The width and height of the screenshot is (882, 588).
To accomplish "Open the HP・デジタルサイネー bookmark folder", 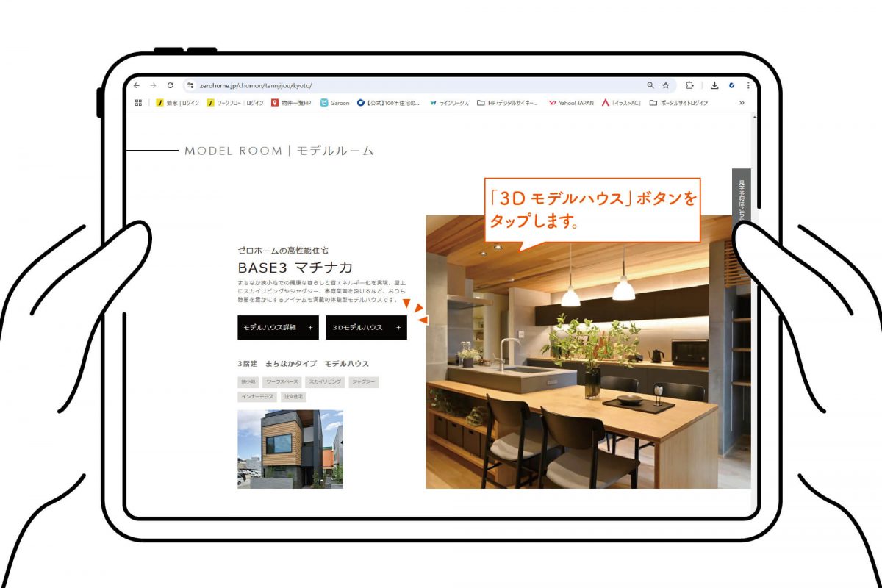I will tap(507, 103).
